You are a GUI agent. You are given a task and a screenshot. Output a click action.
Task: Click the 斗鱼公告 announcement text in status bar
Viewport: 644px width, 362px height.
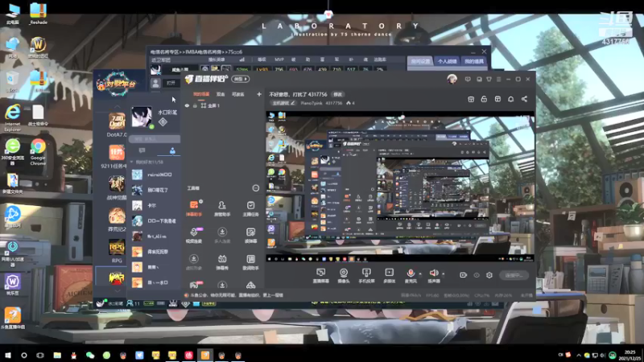(234, 295)
